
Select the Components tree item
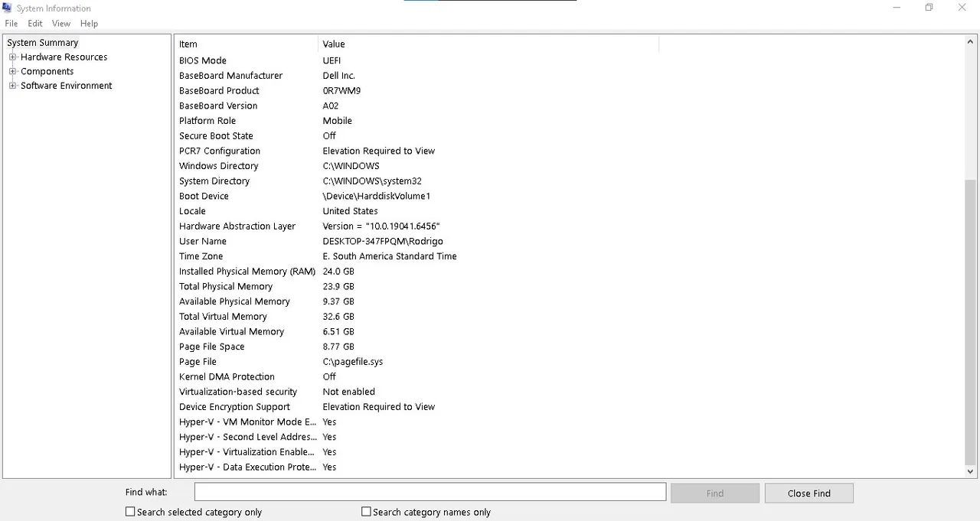[x=47, y=71]
